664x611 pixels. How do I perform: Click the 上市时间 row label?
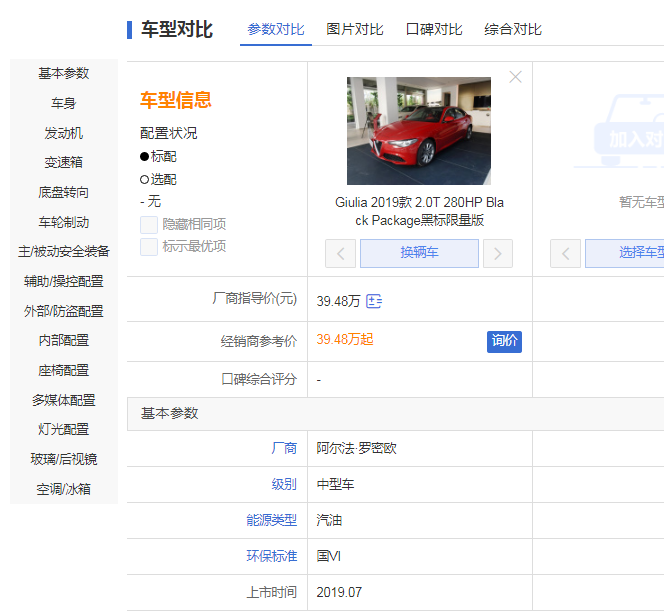click(x=271, y=592)
